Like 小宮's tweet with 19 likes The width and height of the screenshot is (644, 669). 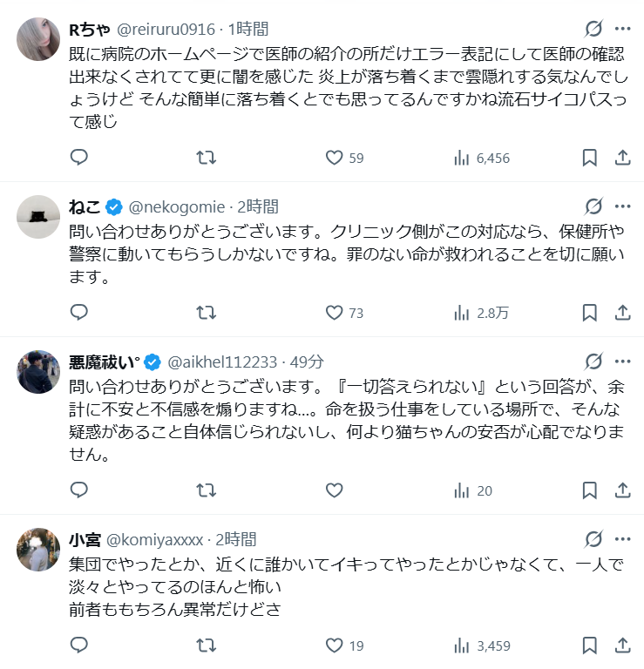[334, 646]
